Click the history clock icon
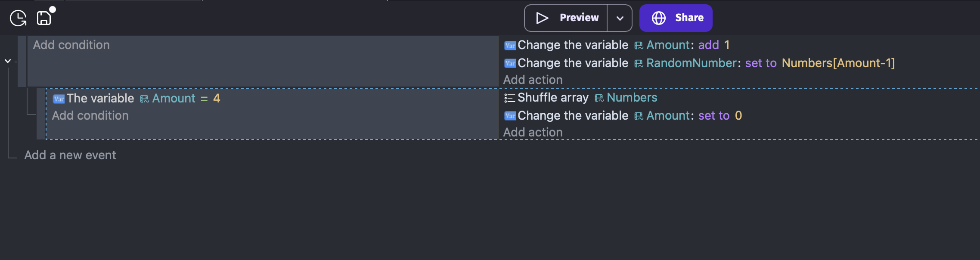 pyautogui.click(x=18, y=18)
